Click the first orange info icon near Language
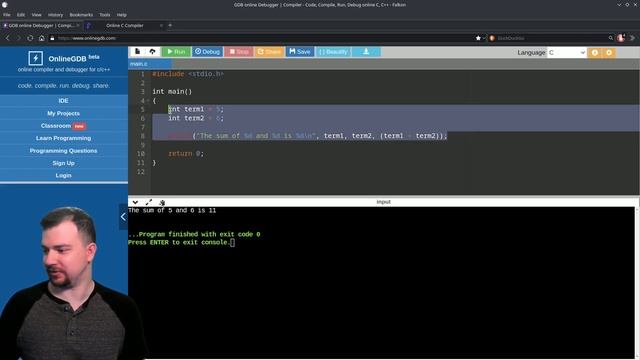 point(595,53)
